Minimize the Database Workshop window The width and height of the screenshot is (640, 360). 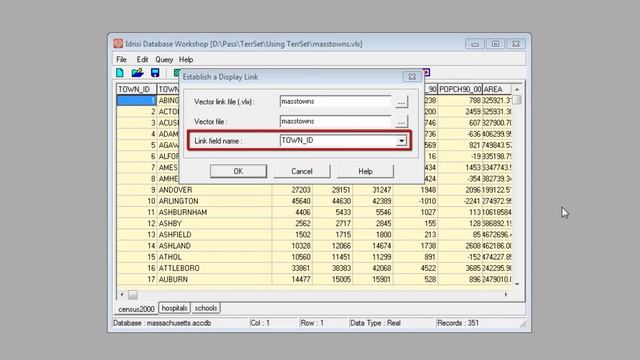(x=475, y=44)
